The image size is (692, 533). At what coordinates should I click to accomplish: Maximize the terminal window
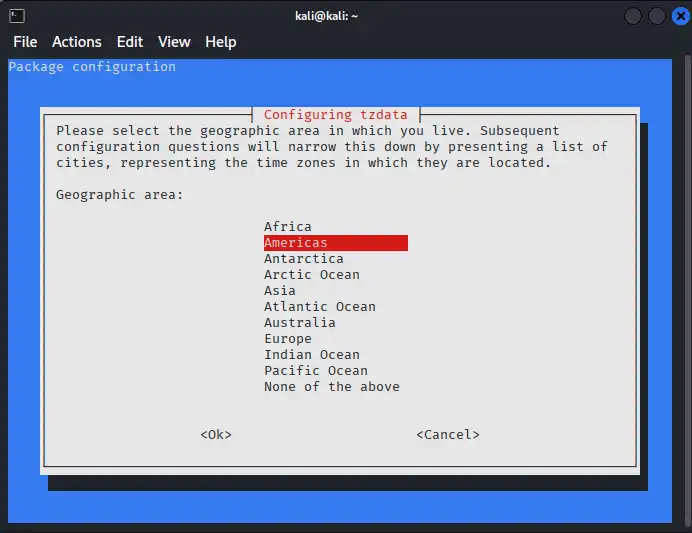point(657,16)
